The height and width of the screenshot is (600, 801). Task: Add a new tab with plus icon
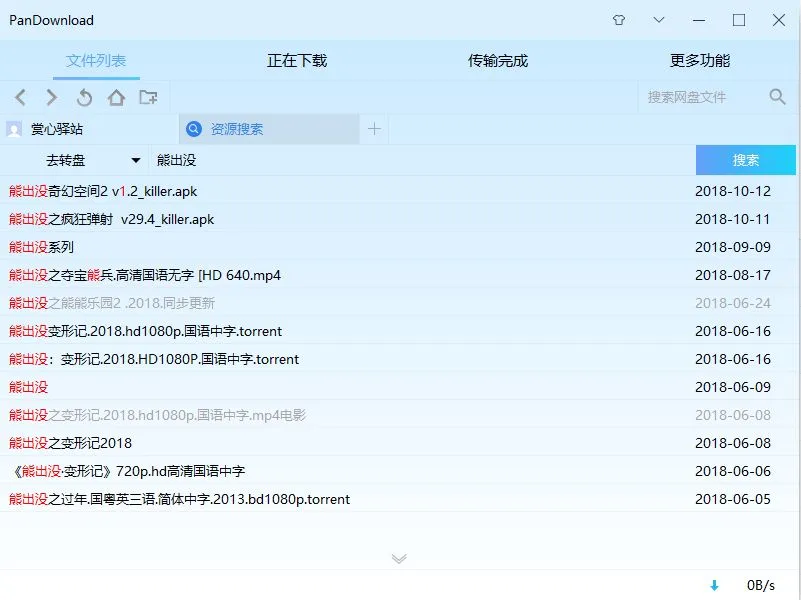coord(374,129)
